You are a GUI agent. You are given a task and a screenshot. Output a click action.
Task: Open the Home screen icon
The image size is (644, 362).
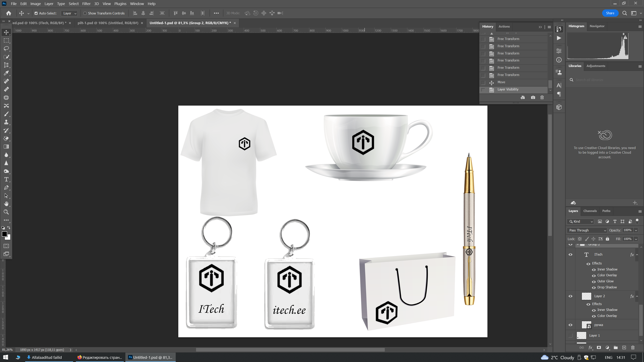tap(8, 13)
